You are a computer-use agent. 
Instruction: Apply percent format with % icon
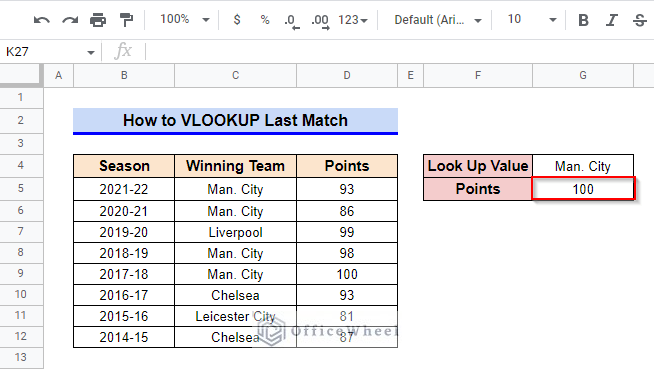click(265, 20)
